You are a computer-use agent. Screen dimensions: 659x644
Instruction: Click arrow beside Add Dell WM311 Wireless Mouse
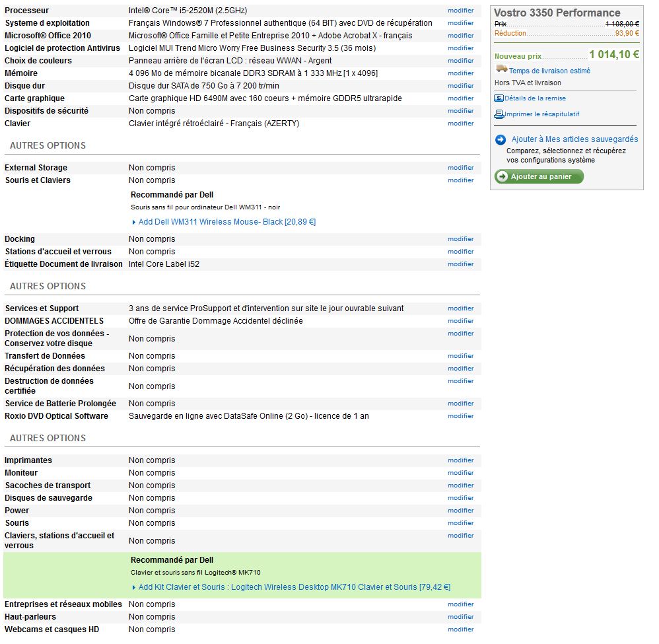point(134,223)
